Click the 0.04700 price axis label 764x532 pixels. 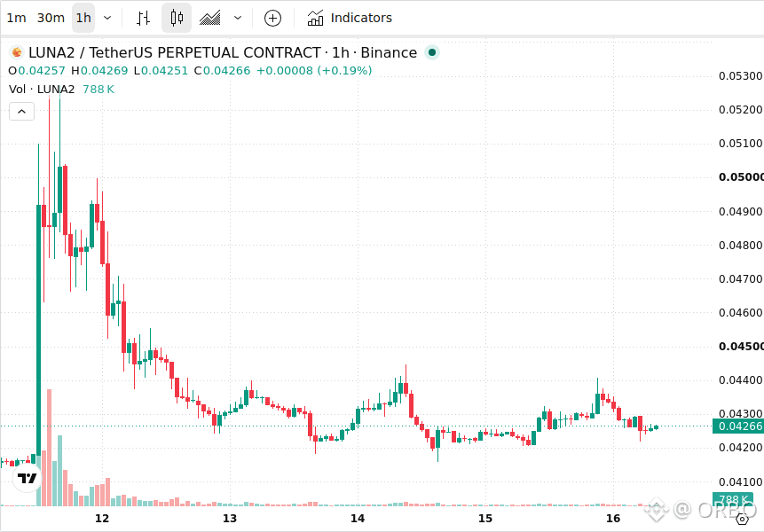[741, 279]
